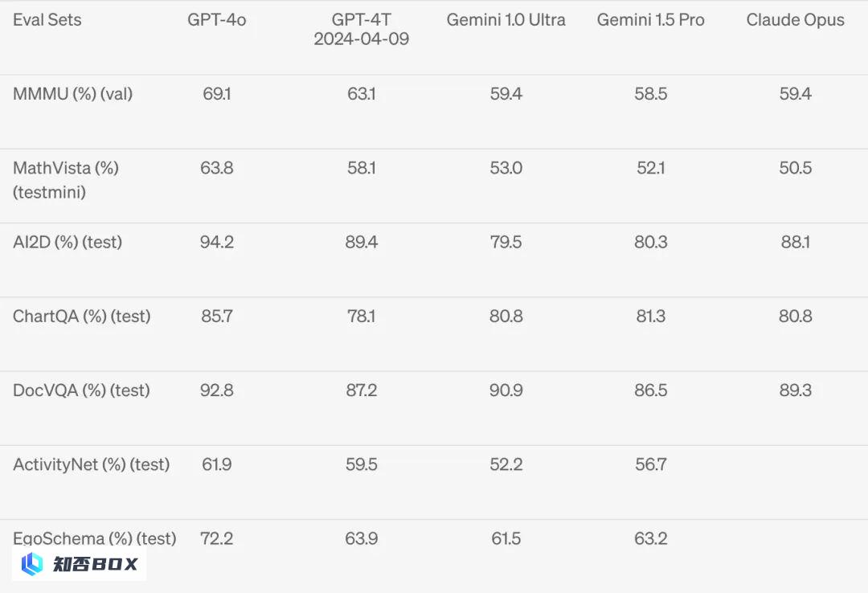868x593 pixels.
Task: Select the GPT-4o column header
Action: click(x=217, y=20)
